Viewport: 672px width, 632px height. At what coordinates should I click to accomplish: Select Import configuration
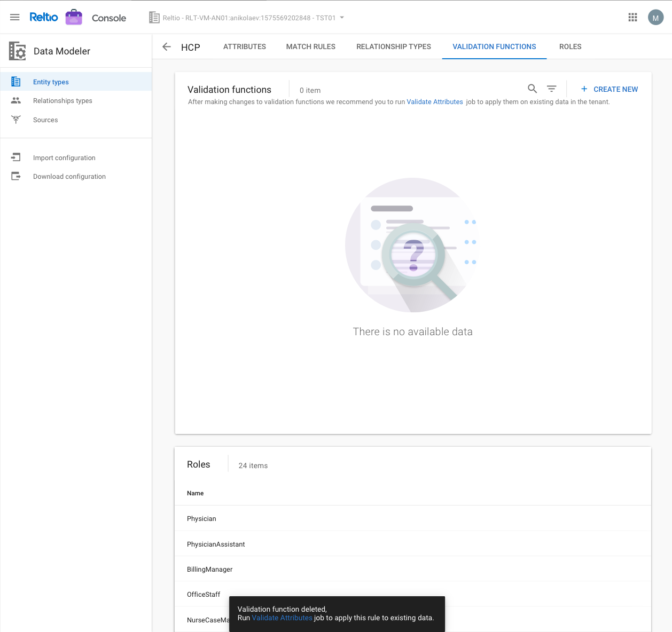pyautogui.click(x=76, y=157)
